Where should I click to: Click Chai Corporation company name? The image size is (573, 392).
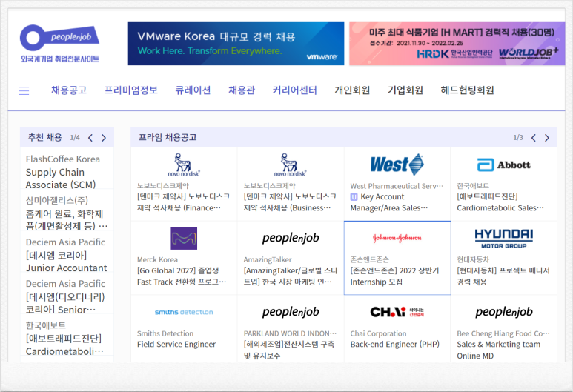click(378, 333)
